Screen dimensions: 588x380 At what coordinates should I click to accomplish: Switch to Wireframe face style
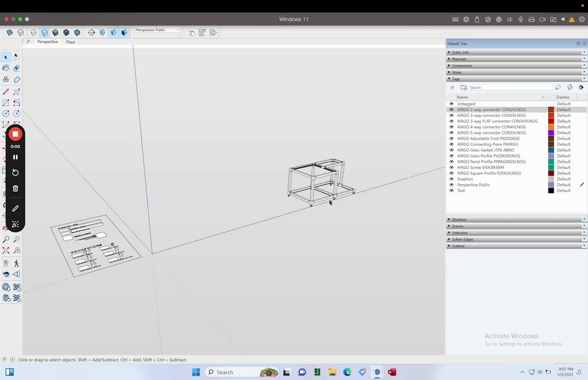pyautogui.click(x=34, y=33)
